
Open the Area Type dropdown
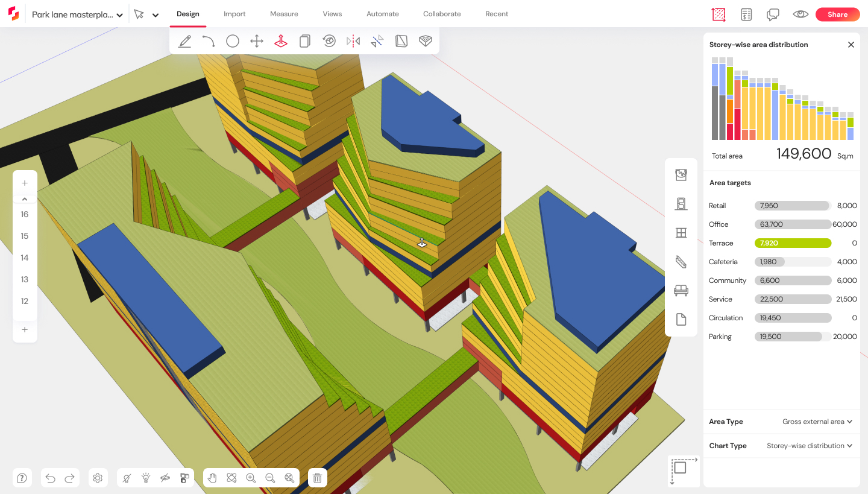pyautogui.click(x=817, y=422)
